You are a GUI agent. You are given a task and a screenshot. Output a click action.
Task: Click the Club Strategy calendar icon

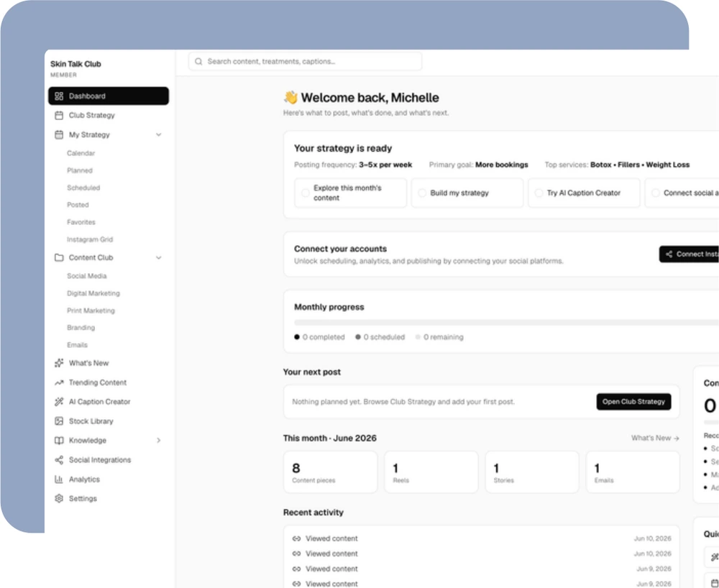click(59, 115)
